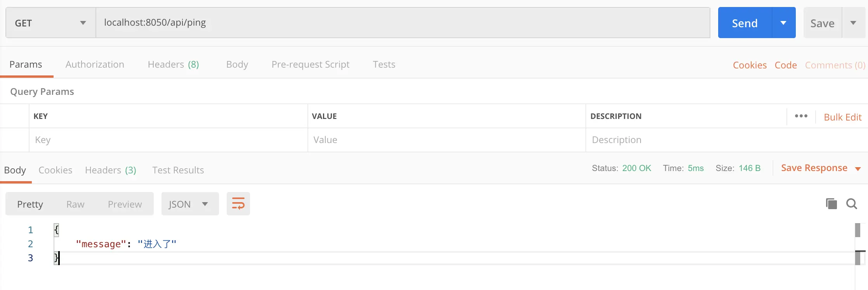Image resolution: width=868 pixels, height=290 pixels.
Task: Click the request URL input field
Action: [403, 23]
